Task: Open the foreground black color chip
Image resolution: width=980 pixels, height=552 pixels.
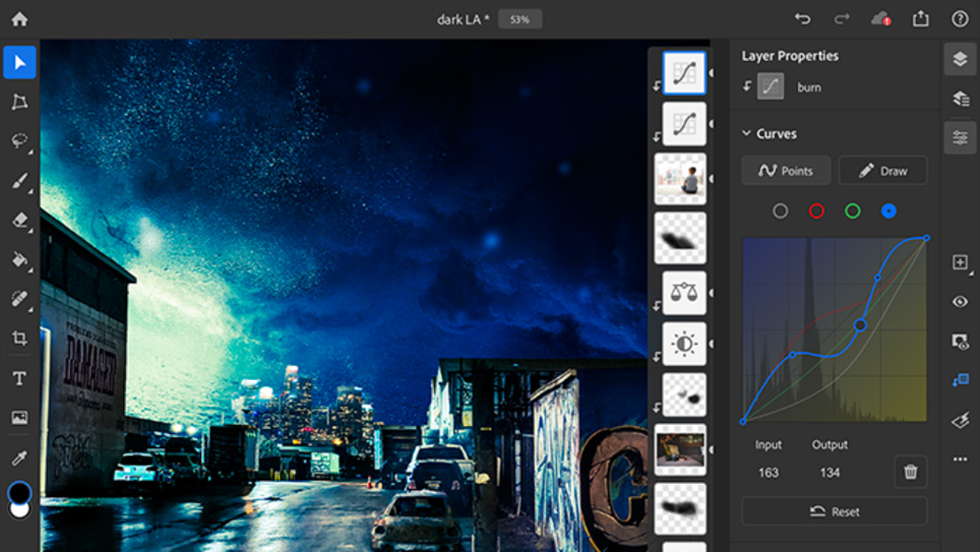Action: 19,492
